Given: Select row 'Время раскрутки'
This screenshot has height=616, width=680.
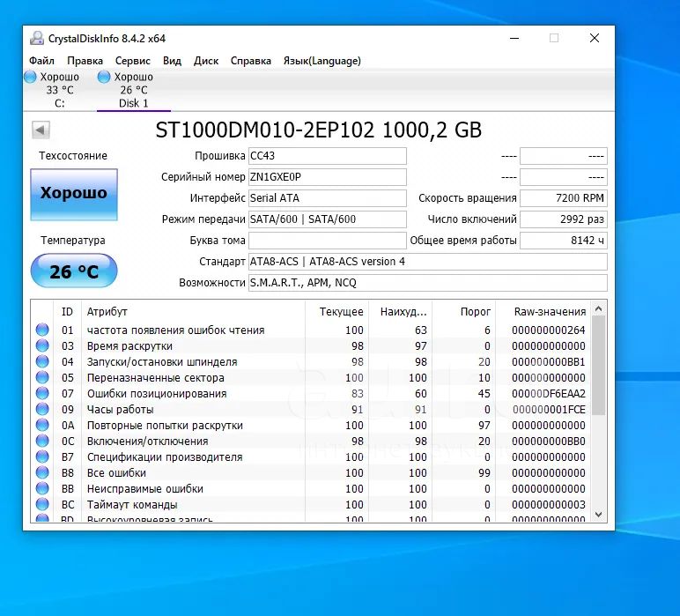Looking at the screenshot, I should point(311,345).
